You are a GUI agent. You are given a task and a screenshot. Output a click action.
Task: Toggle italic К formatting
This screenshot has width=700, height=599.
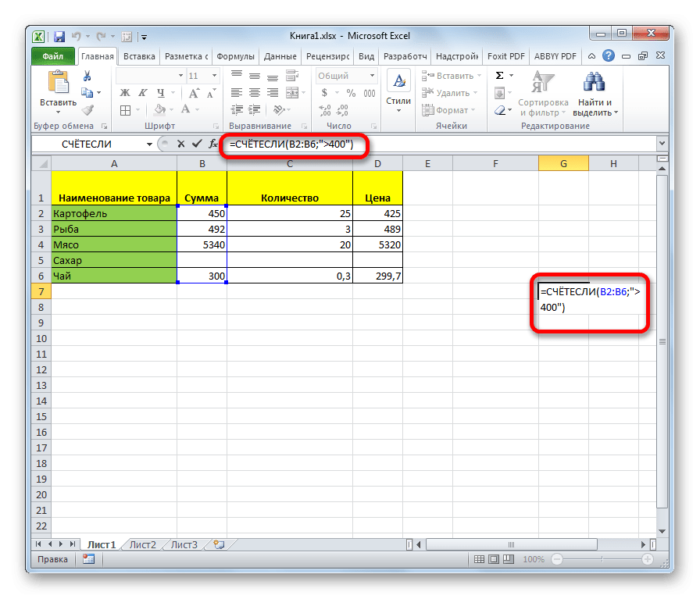click(142, 93)
